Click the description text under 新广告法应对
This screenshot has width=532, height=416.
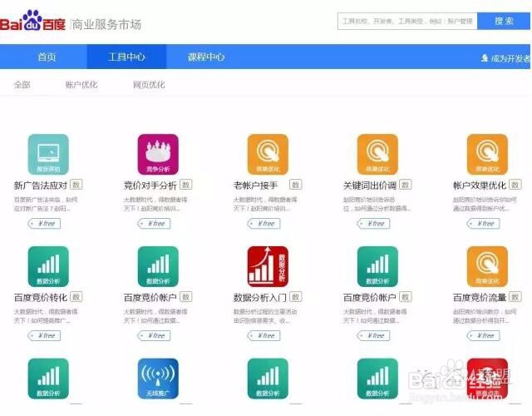pos(46,204)
